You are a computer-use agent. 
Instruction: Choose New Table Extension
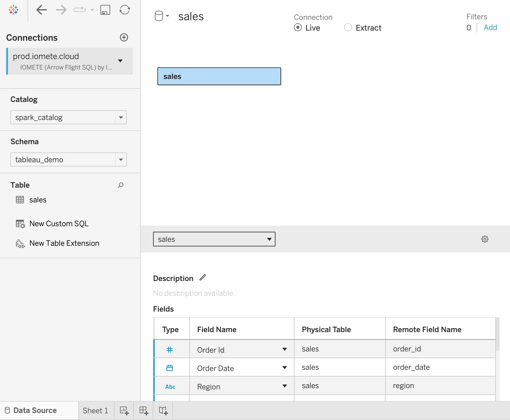pyautogui.click(x=64, y=243)
